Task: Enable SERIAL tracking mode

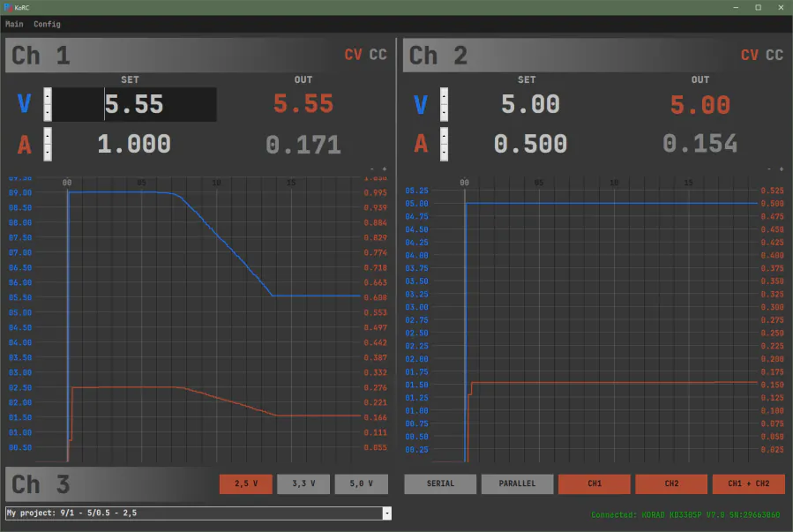Action: [440, 484]
